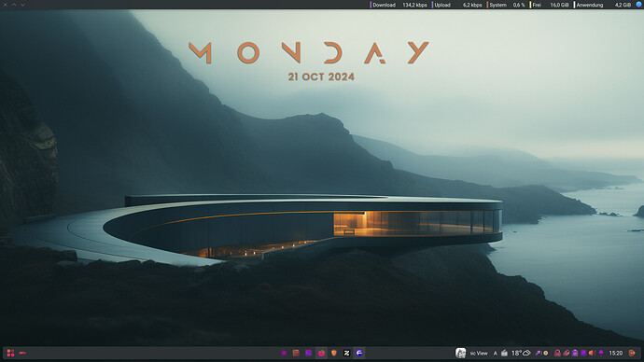
Task: Click the orange logout icon at panel end
Action: pos(633,353)
